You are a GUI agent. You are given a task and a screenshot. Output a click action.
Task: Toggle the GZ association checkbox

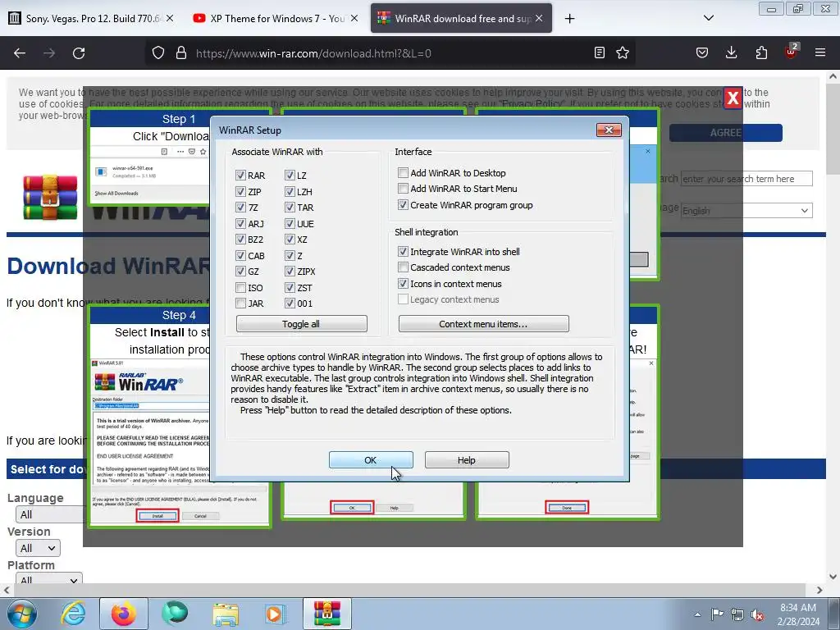click(x=240, y=272)
